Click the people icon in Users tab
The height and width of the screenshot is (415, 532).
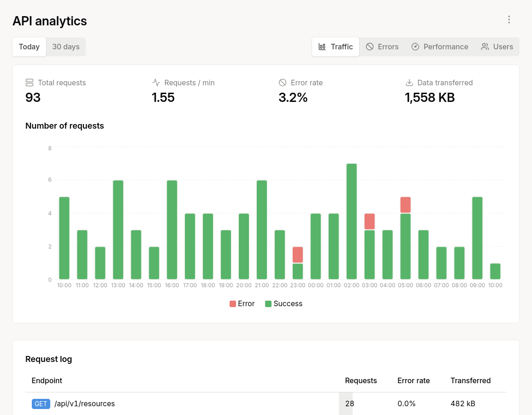pyautogui.click(x=485, y=47)
